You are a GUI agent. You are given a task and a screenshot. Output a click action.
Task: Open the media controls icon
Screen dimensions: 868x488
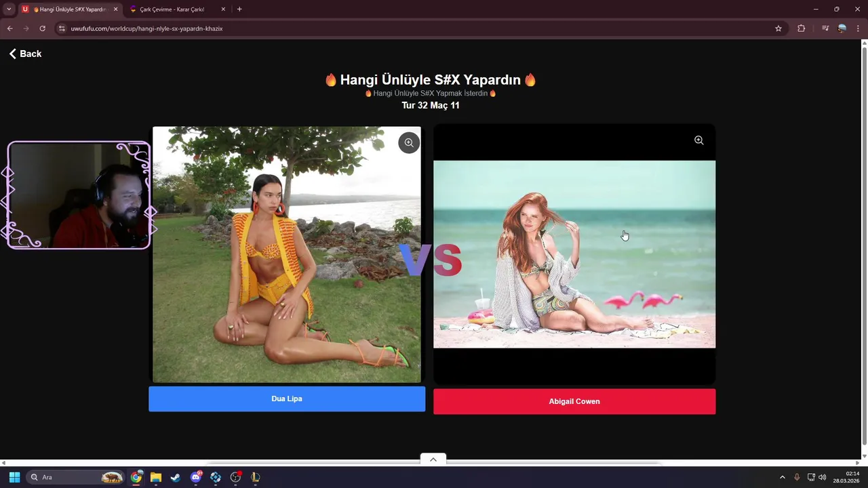825,28
